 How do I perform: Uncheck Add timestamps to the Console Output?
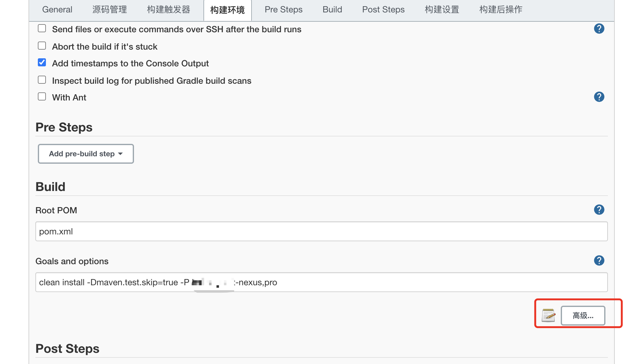coord(42,63)
